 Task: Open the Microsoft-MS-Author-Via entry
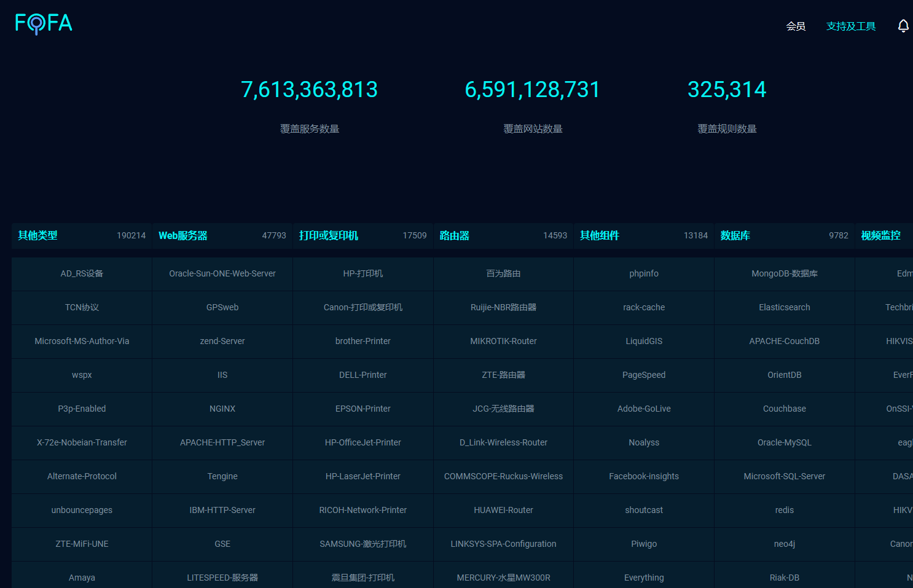82,341
